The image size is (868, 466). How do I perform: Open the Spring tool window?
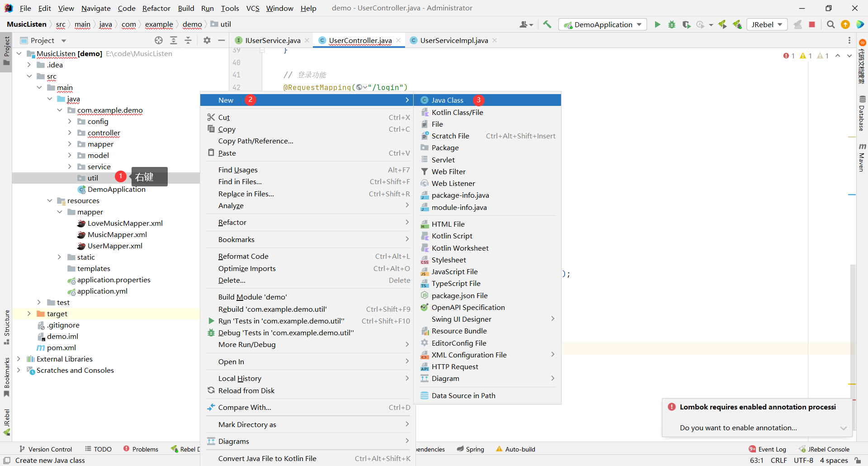point(470,449)
